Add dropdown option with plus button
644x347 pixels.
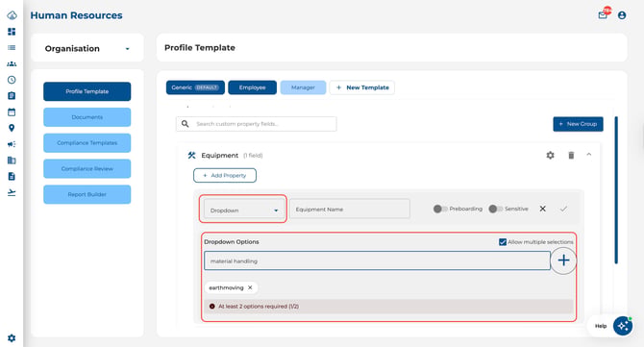pos(563,260)
